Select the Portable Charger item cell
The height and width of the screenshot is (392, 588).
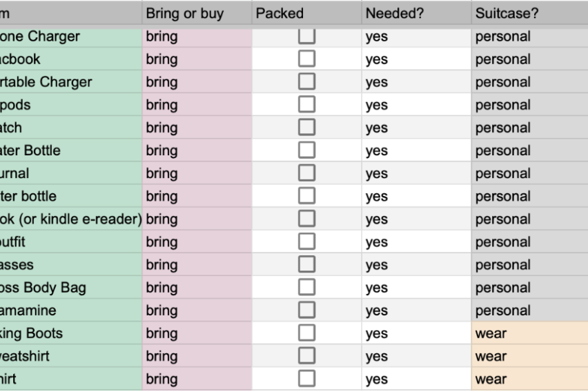click(69, 82)
